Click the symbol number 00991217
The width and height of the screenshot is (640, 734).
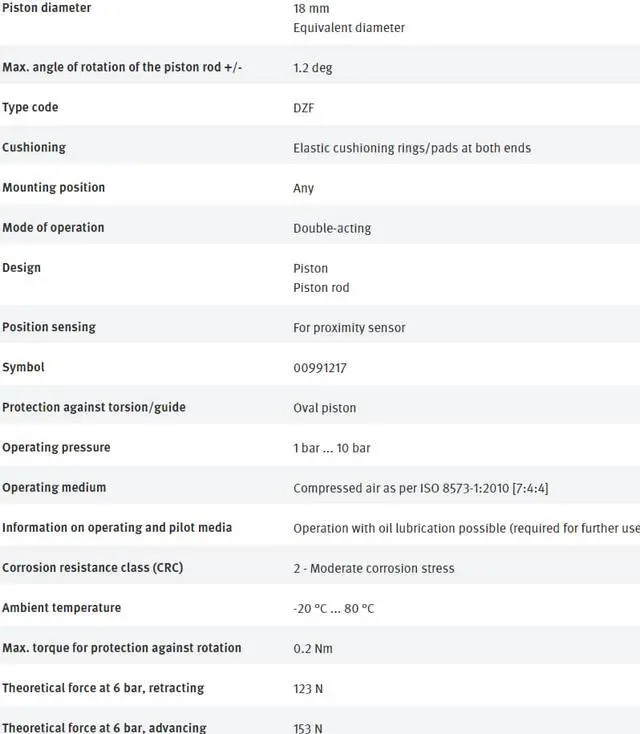pyautogui.click(x=320, y=368)
